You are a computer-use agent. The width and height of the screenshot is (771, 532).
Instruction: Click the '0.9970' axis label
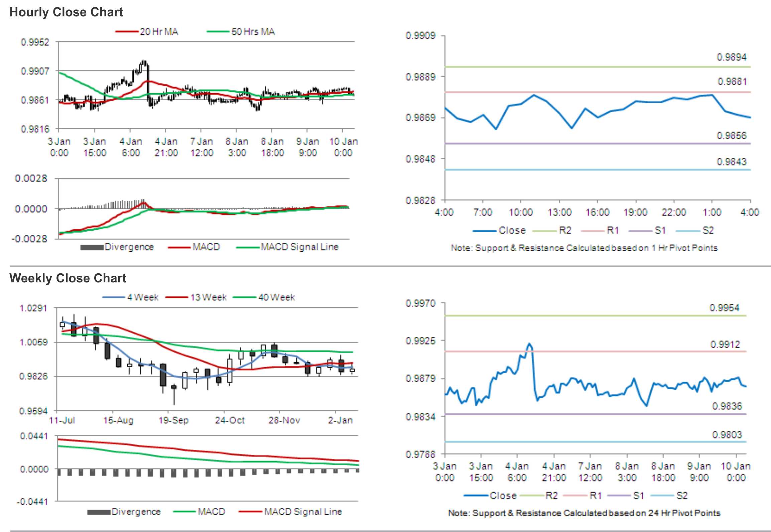point(420,303)
